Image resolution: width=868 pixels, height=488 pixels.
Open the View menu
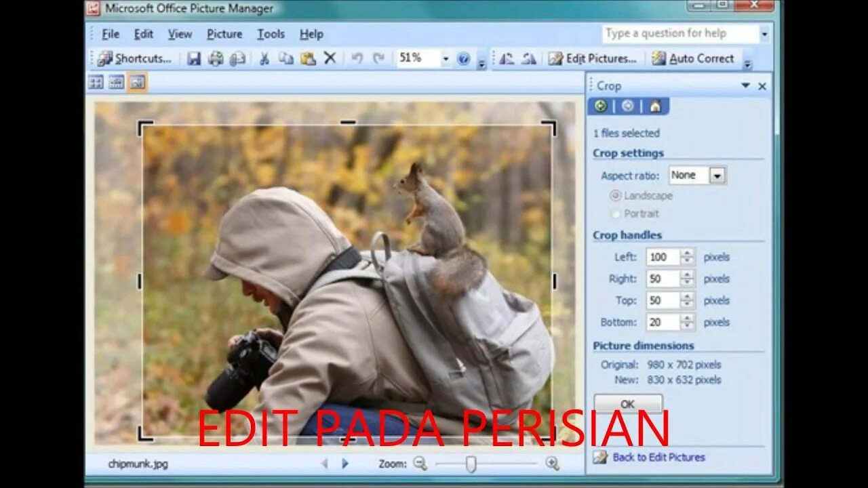(x=180, y=34)
